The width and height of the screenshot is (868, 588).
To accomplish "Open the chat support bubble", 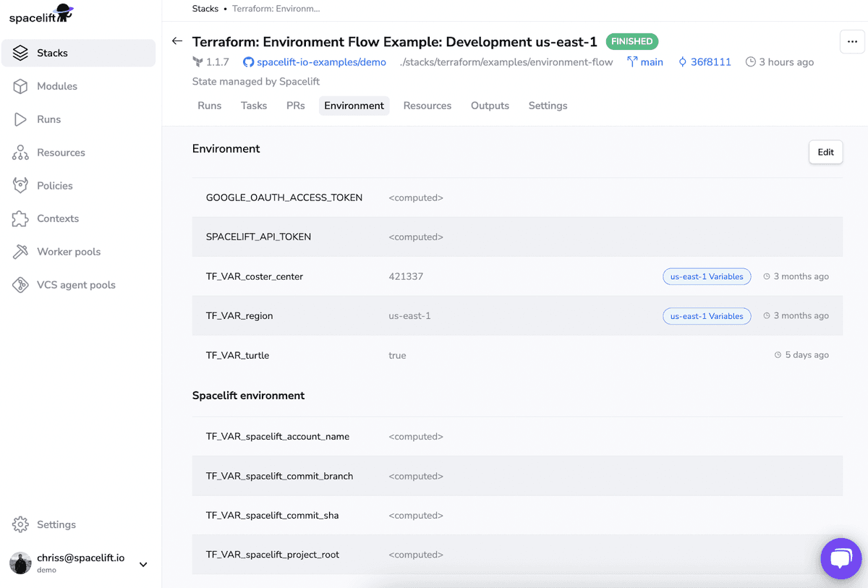I will (x=841, y=558).
